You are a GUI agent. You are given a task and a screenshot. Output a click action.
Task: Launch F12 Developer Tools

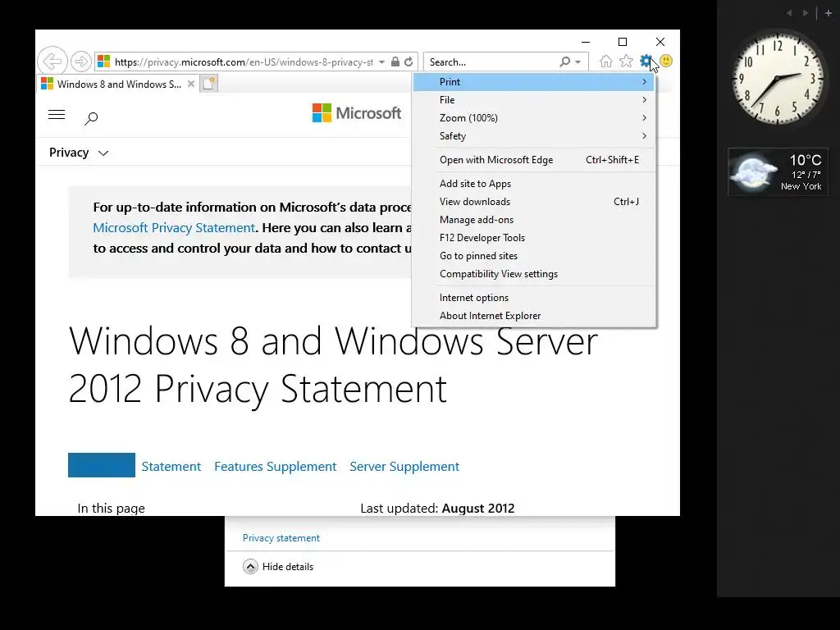(533, 238)
